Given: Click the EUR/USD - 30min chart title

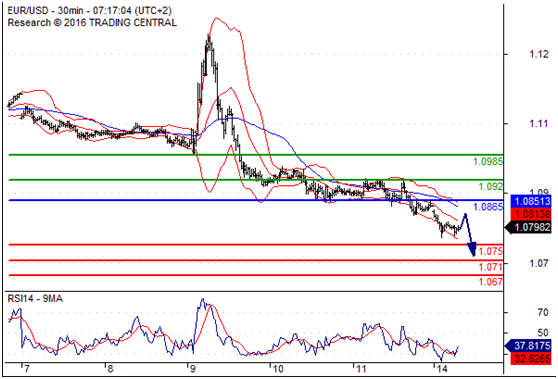Looking at the screenshot, I should coord(89,11).
